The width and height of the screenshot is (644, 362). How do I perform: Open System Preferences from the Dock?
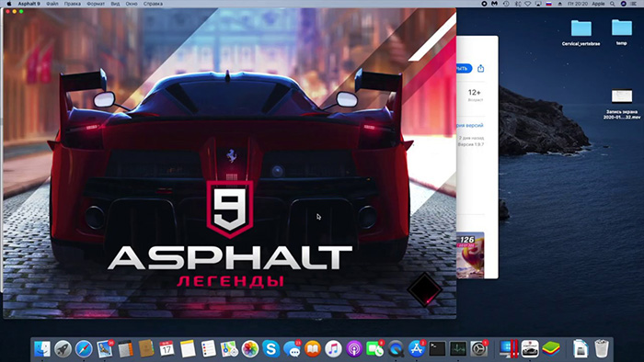click(479, 349)
